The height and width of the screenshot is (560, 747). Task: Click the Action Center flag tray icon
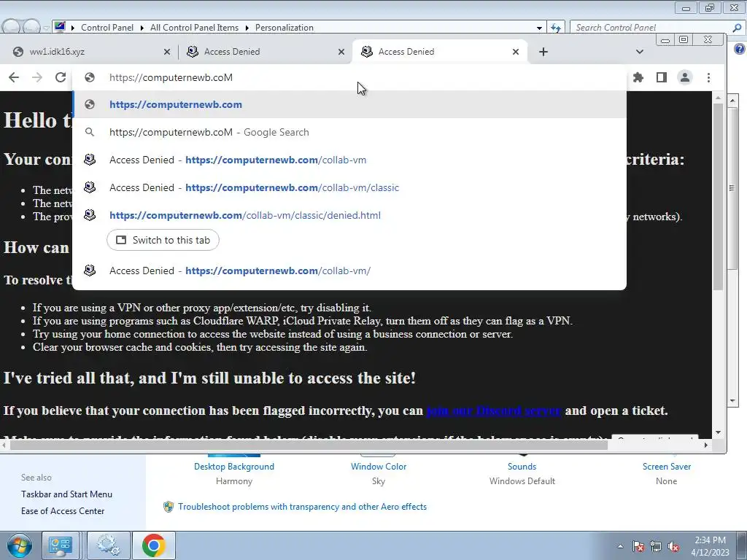coord(638,546)
